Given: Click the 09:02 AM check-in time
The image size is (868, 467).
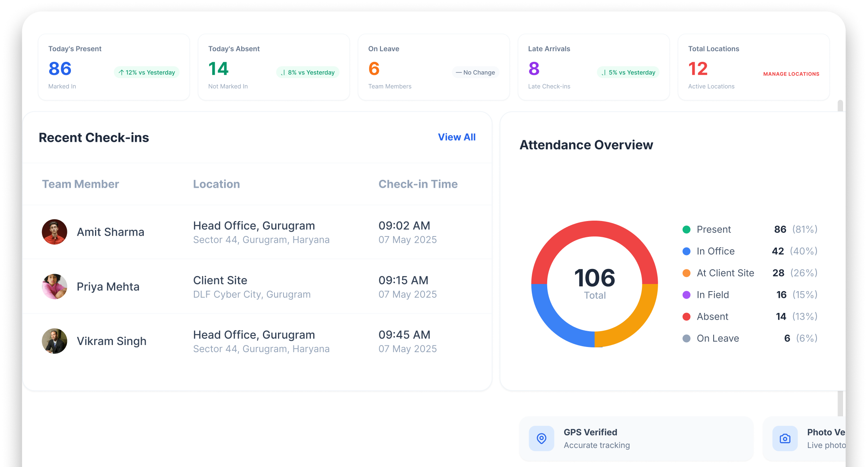Looking at the screenshot, I should point(404,226).
